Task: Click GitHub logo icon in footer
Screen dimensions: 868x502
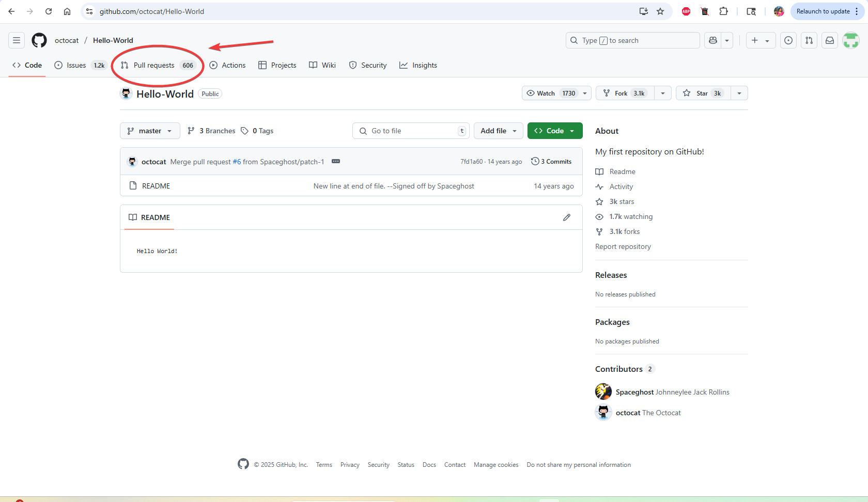Action: [x=243, y=464]
